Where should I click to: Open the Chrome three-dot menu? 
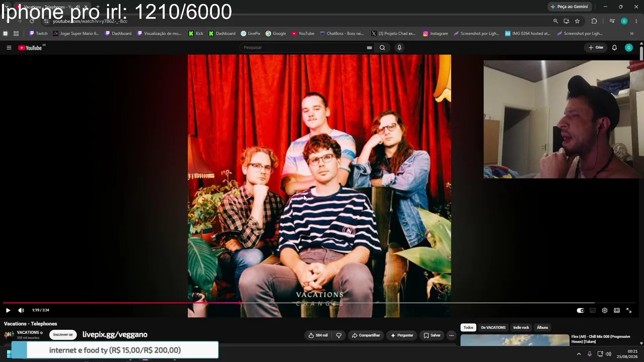point(636,21)
